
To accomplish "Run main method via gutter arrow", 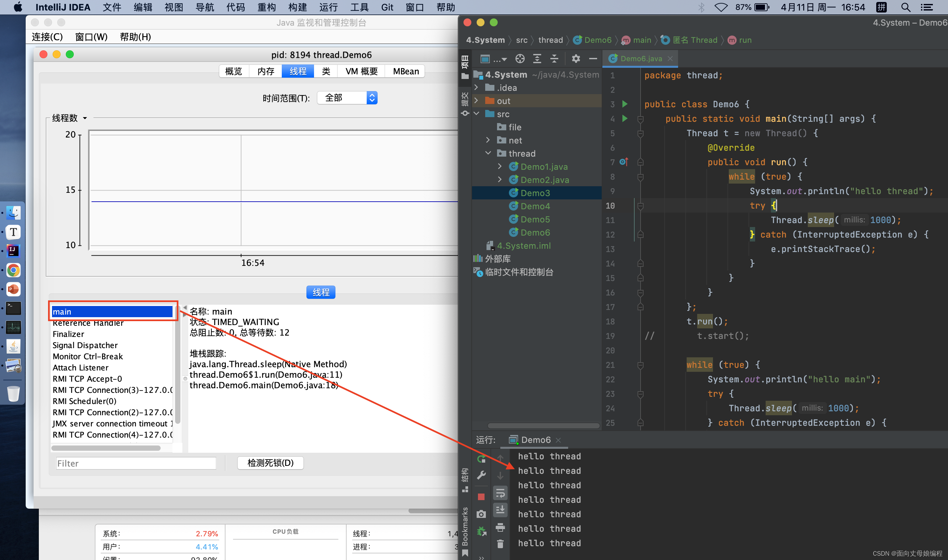I will (625, 118).
